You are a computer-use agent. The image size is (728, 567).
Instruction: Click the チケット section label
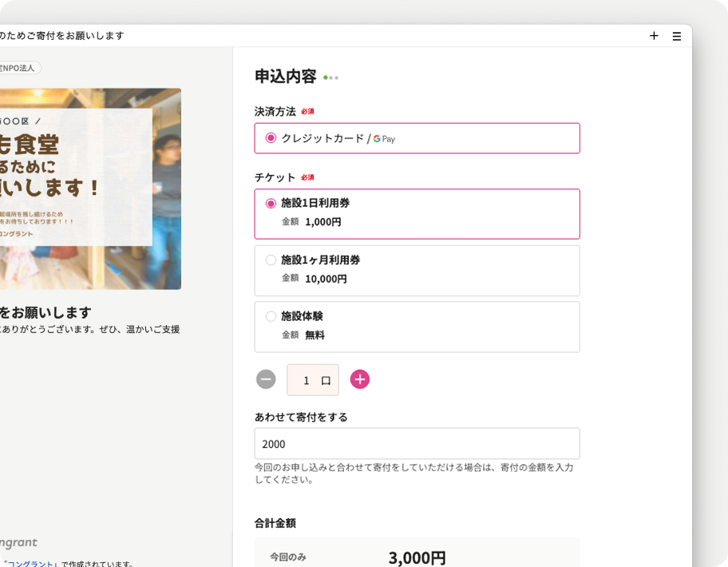(275, 177)
